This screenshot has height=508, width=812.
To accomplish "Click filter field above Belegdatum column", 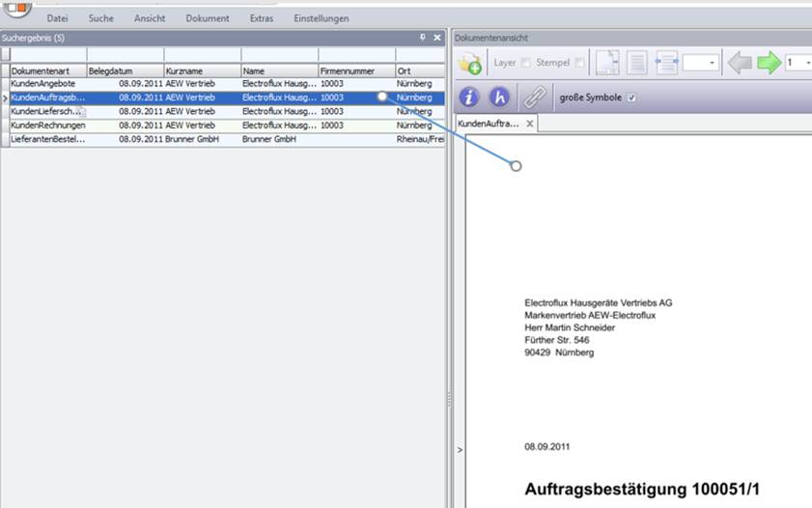I will [x=126, y=54].
